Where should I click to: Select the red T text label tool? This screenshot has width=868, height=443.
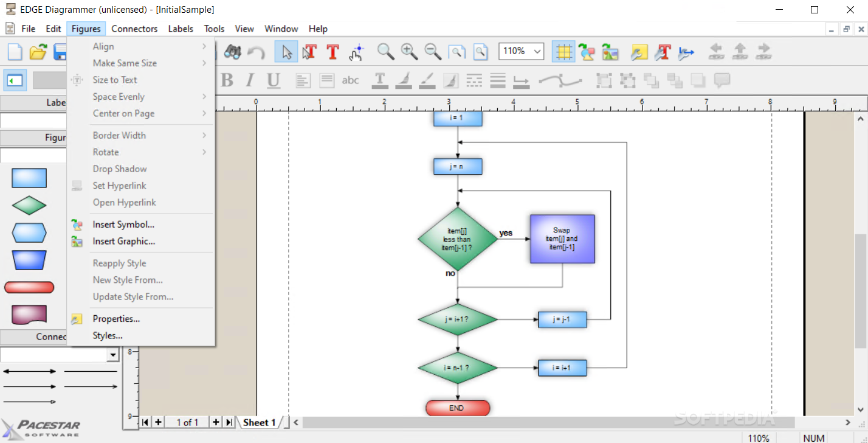332,52
